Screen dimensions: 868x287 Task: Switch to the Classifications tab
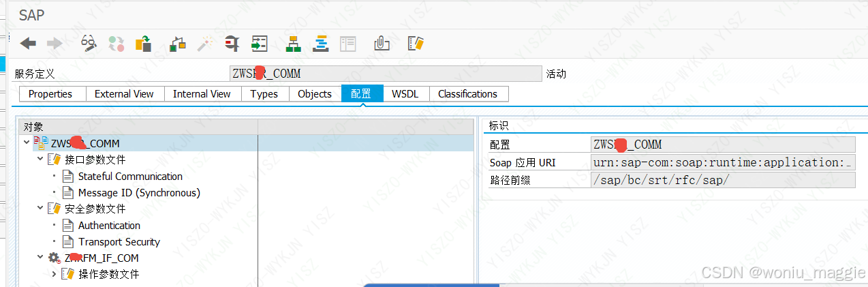(467, 94)
